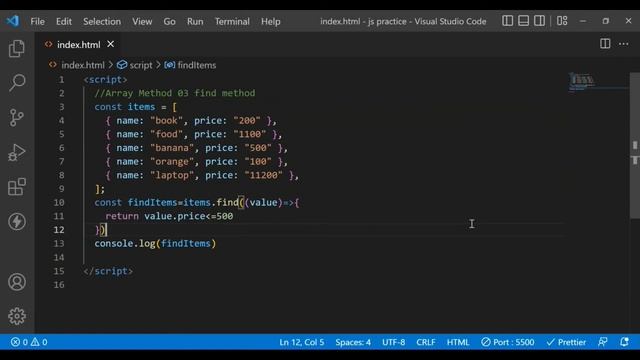Click warnings count in status bar
Viewport: 640px width, 360px height.
coord(39,342)
